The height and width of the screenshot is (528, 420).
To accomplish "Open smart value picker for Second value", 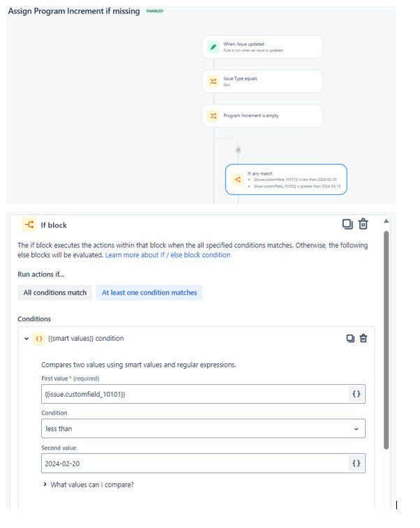I will click(x=356, y=463).
